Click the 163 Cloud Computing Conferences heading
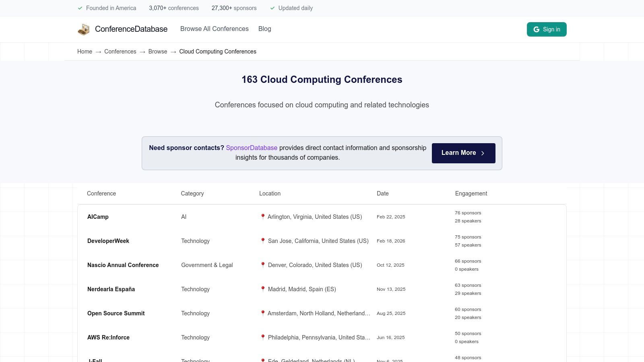 (x=322, y=80)
